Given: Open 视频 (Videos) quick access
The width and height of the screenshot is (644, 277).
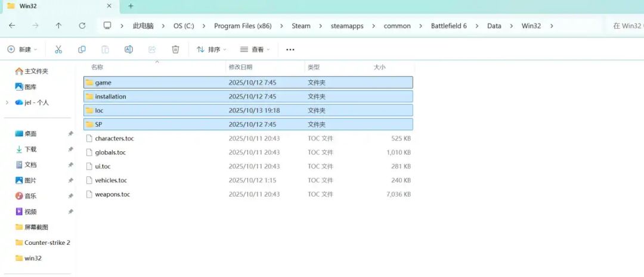Looking at the screenshot, I should tap(26, 211).
